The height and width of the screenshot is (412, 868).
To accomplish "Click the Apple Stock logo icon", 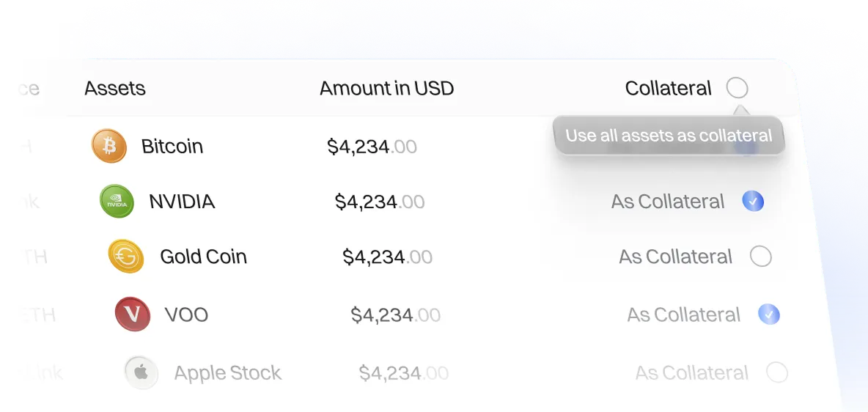I will pyautogui.click(x=141, y=373).
